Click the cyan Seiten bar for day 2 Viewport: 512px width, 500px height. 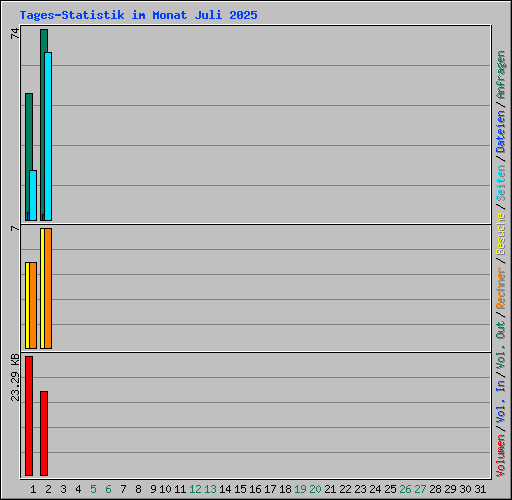click(48, 136)
